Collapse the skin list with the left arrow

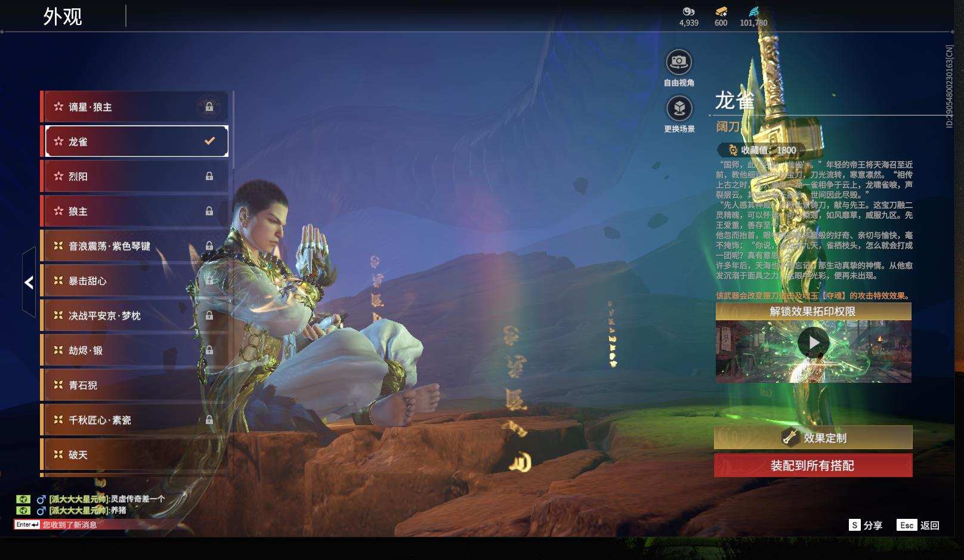click(x=29, y=282)
